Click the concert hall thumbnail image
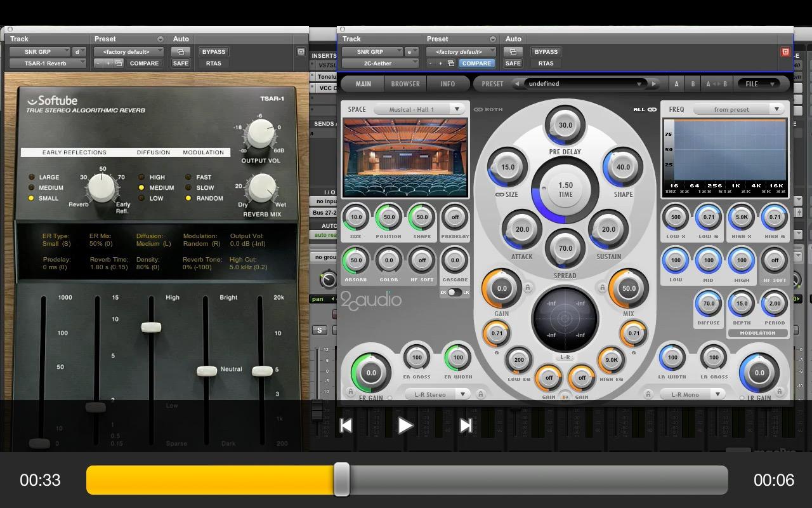 pos(405,157)
